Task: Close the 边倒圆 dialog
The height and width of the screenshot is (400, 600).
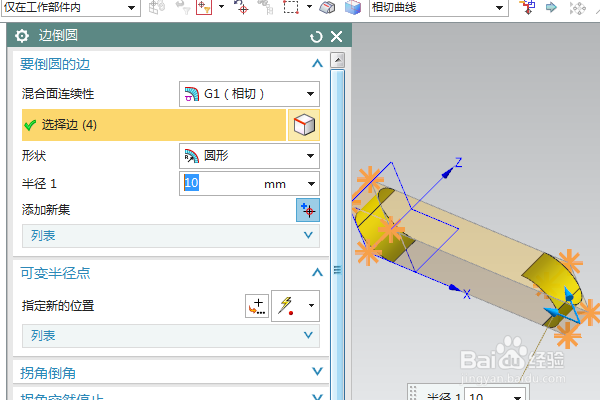Action: coord(337,36)
